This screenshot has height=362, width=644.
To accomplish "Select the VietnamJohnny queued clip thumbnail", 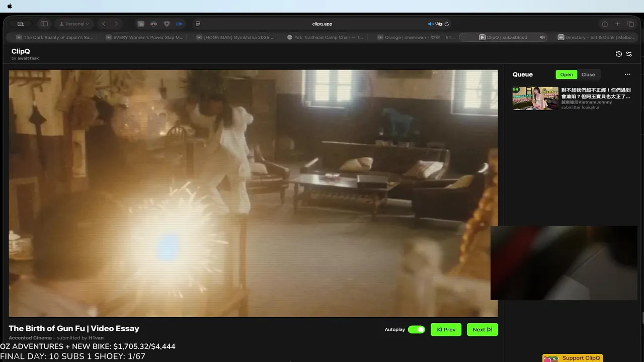I will (535, 98).
